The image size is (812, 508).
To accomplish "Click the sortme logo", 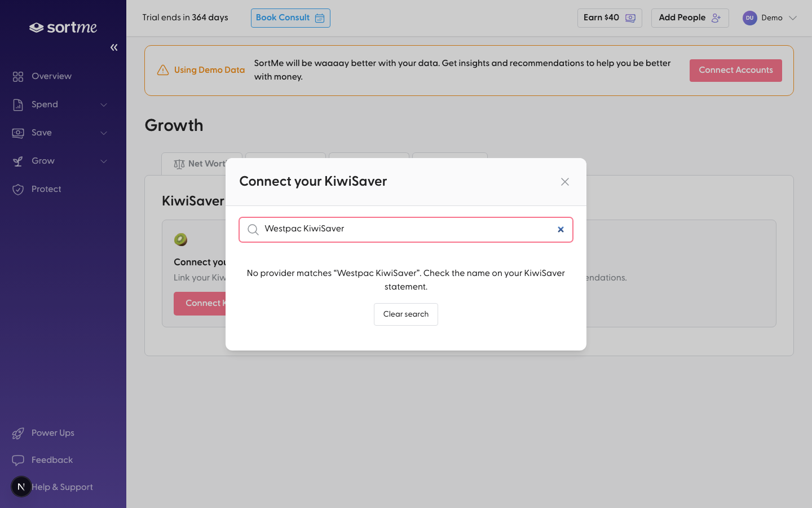I will pos(63,28).
